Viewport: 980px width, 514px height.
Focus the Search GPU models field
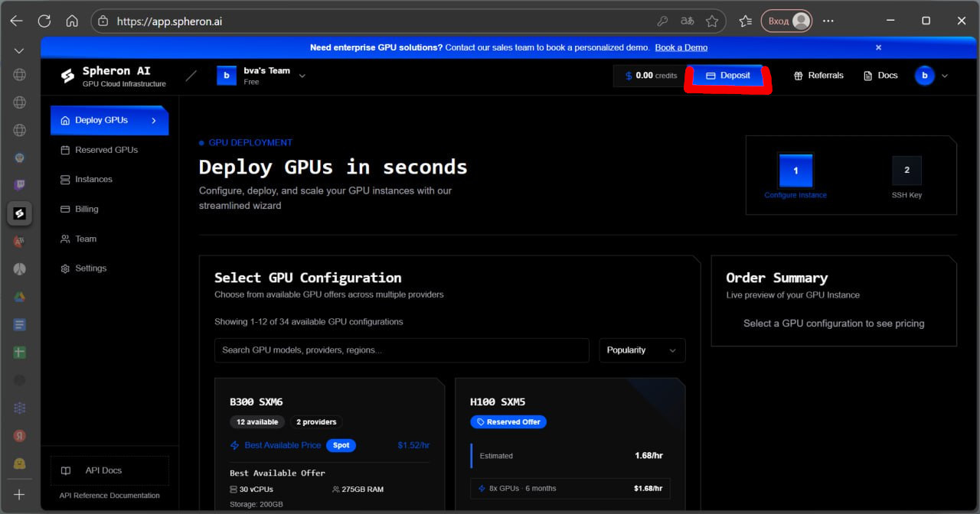[401, 350]
